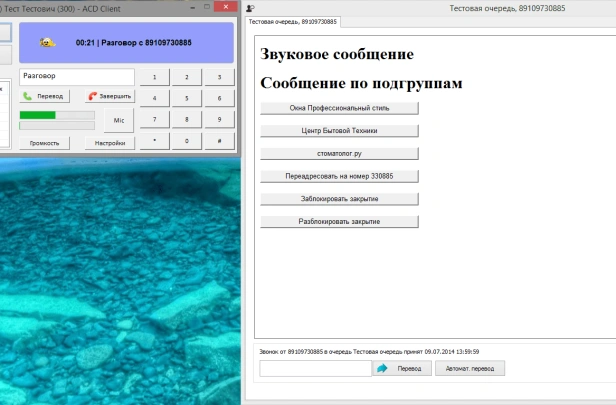Click the blue arrow Перевод button
This screenshot has height=405, width=616.
coord(402,368)
